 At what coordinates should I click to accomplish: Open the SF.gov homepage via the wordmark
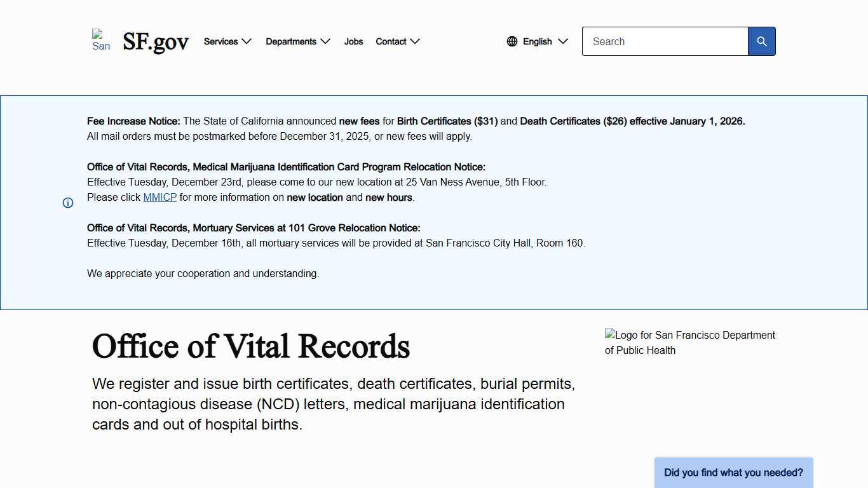pyautogui.click(x=155, y=41)
